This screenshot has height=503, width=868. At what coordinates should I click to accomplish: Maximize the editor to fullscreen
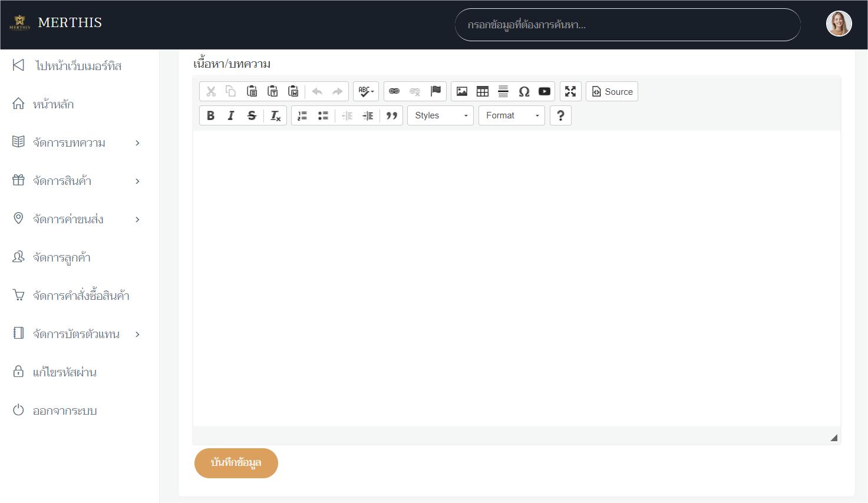pyautogui.click(x=570, y=91)
